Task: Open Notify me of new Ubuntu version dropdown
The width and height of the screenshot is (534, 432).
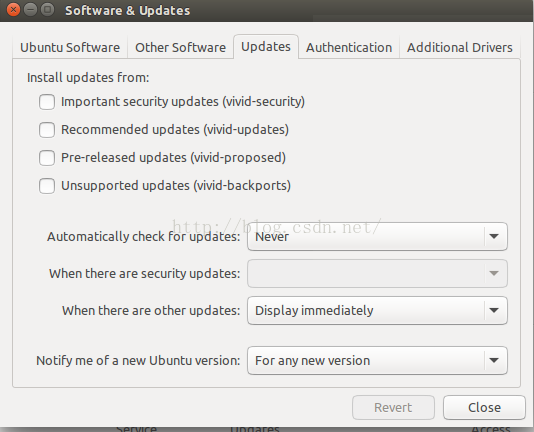Action: point(377,360)
